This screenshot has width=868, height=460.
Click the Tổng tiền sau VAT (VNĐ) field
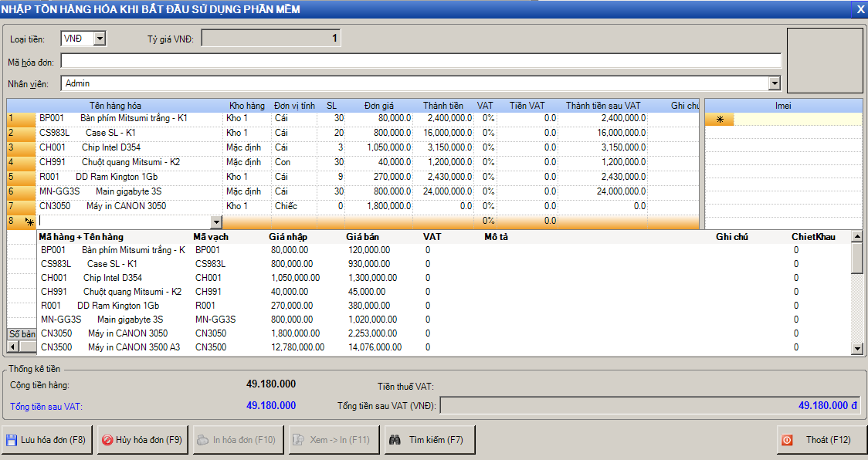click(650, 406)
